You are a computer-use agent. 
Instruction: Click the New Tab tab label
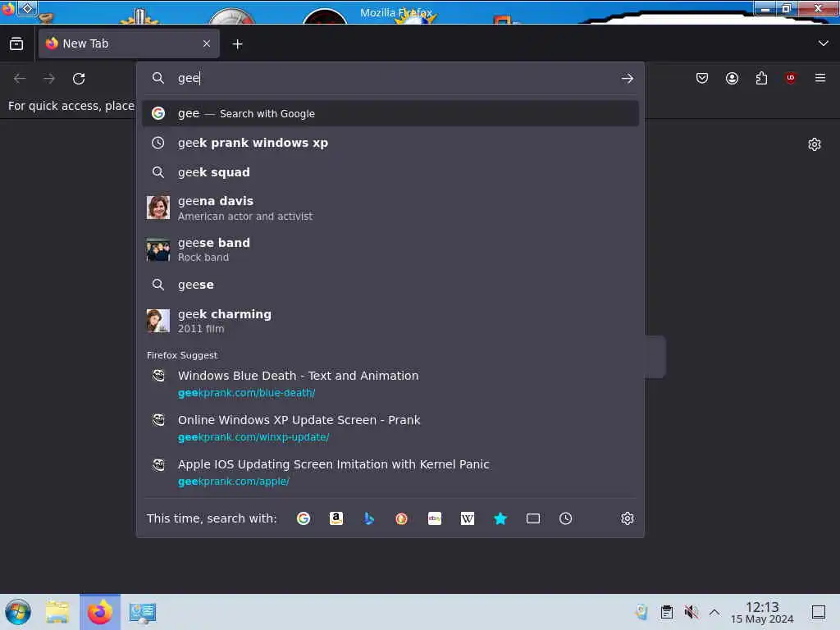(85, 43)
